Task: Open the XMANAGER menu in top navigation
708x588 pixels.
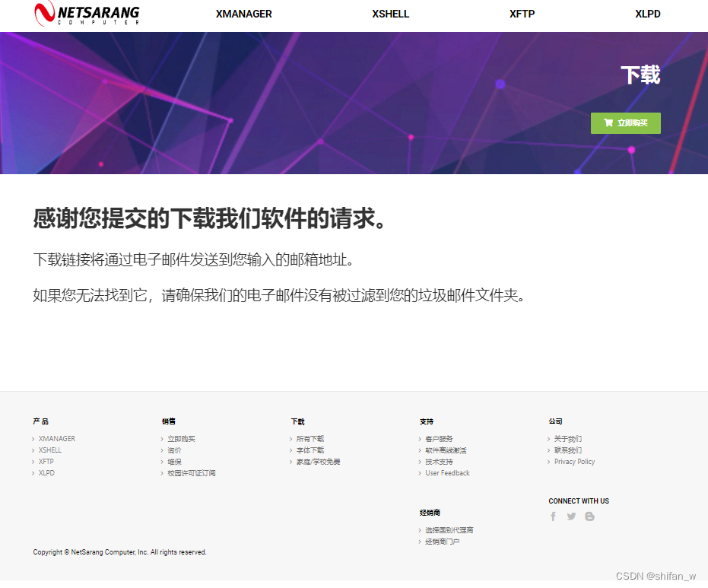Action: pos(244,14)
